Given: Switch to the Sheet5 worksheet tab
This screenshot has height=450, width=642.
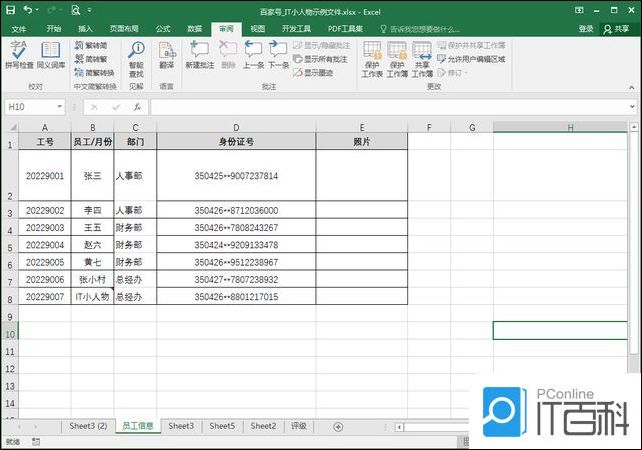Looking at the screenshot, I should tap(222, 427).
